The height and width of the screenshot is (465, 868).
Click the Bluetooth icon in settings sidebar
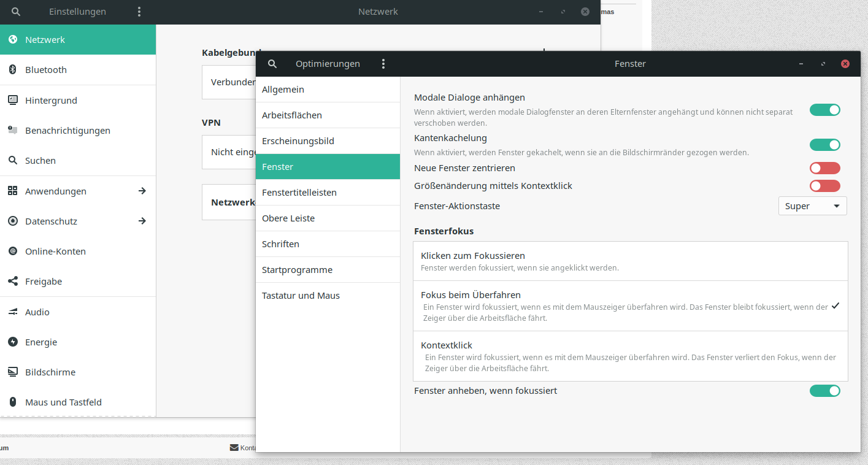(12, 70)
